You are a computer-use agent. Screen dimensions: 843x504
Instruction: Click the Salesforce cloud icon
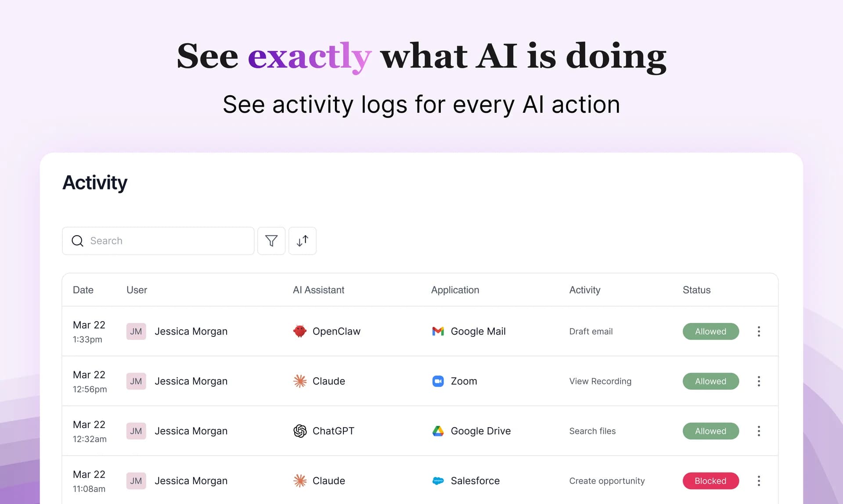pyautogui.click(x=438, y=481)
